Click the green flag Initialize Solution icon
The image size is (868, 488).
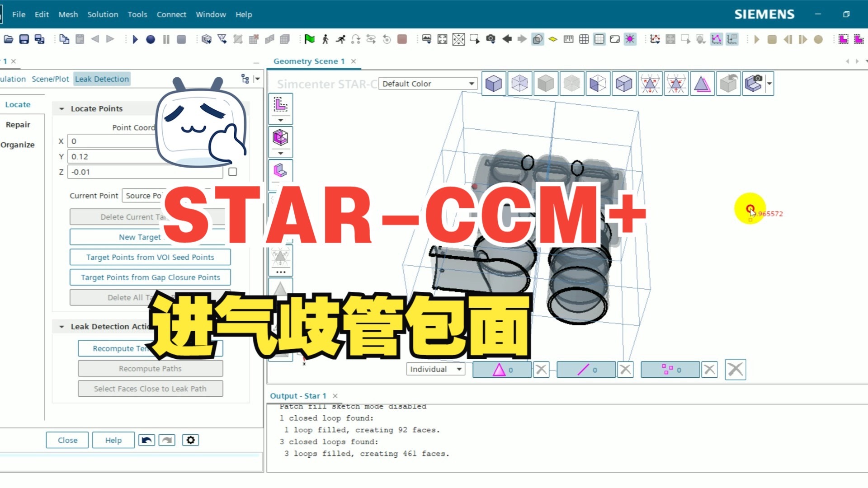[x=310, y=39]
